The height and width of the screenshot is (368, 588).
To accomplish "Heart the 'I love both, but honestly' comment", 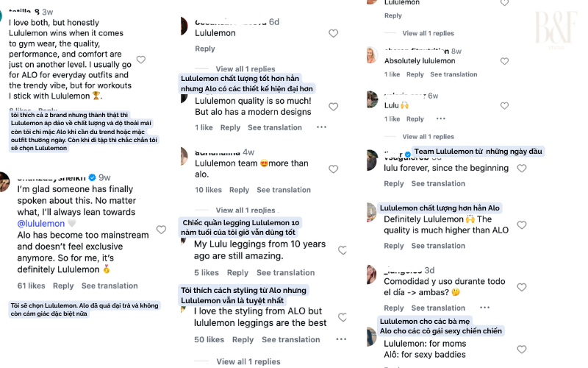I will pos(141,60).
